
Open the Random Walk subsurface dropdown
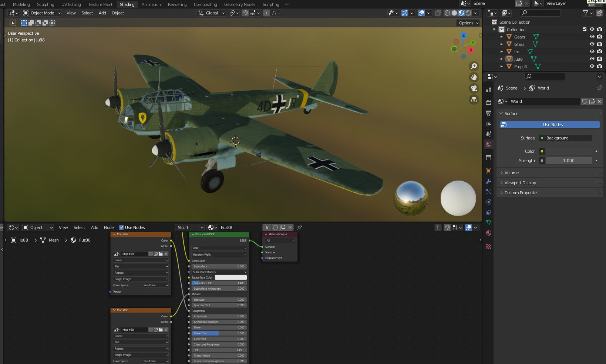coord(219,255)
